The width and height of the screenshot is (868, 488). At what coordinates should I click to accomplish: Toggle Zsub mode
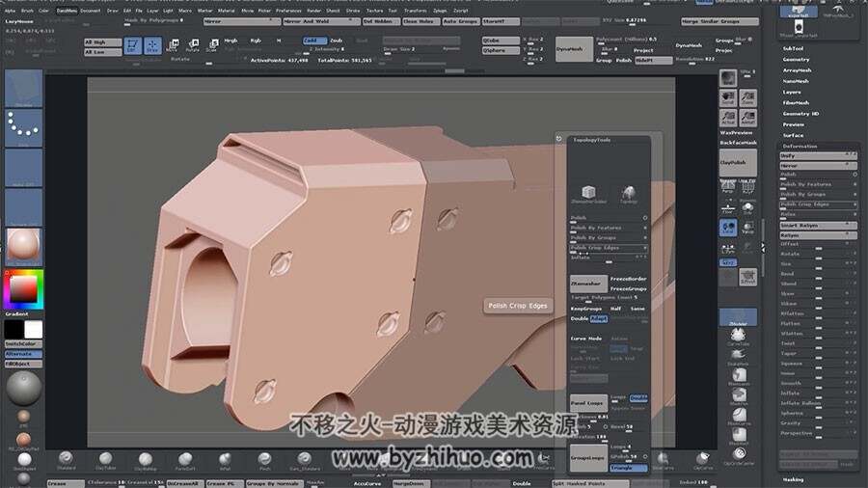click(x=337, y=41)
